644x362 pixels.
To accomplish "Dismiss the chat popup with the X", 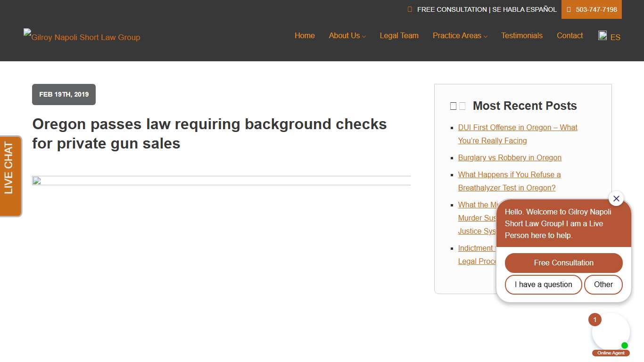I will (x=616, y=198).
